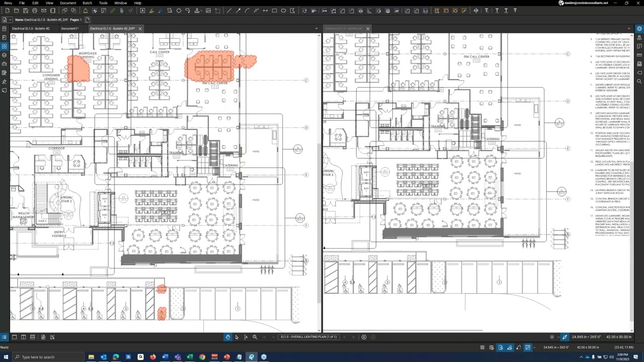Click the print icon
Image resolution: width=644 pixels, height=362 pixels.
pos(35,11)
